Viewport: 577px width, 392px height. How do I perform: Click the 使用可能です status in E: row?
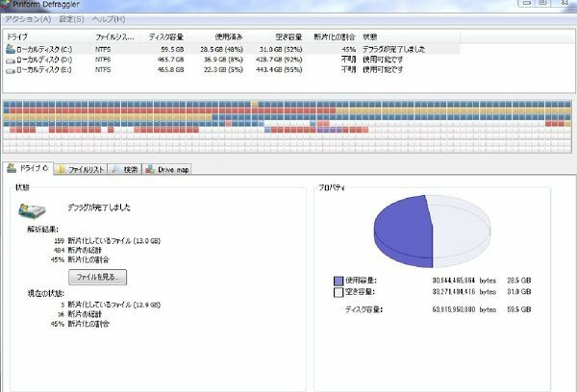383,69
